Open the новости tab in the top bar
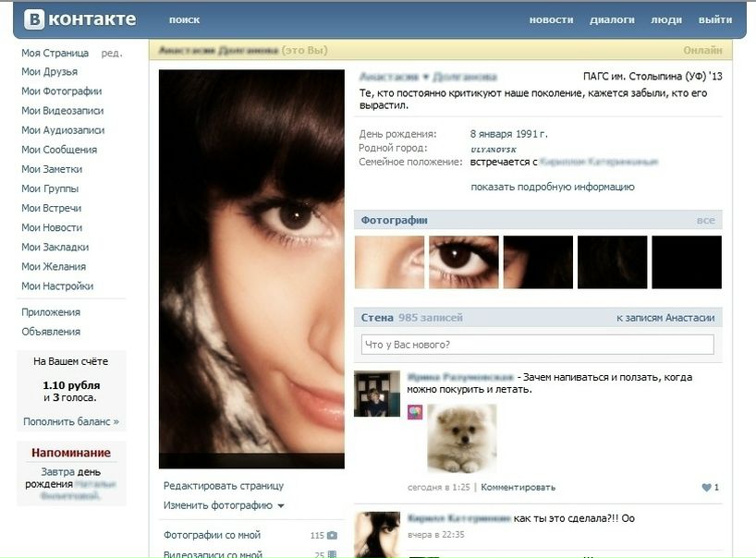 point(551,19)
